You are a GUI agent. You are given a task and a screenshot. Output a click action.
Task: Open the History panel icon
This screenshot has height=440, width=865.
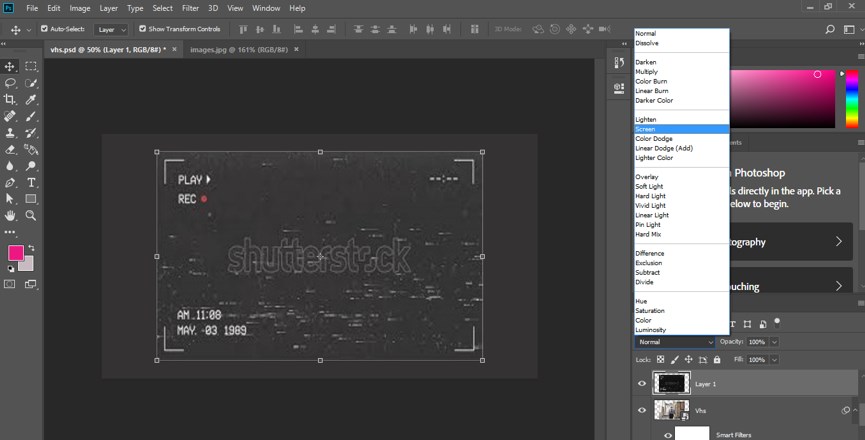click(x=619, y=63)
